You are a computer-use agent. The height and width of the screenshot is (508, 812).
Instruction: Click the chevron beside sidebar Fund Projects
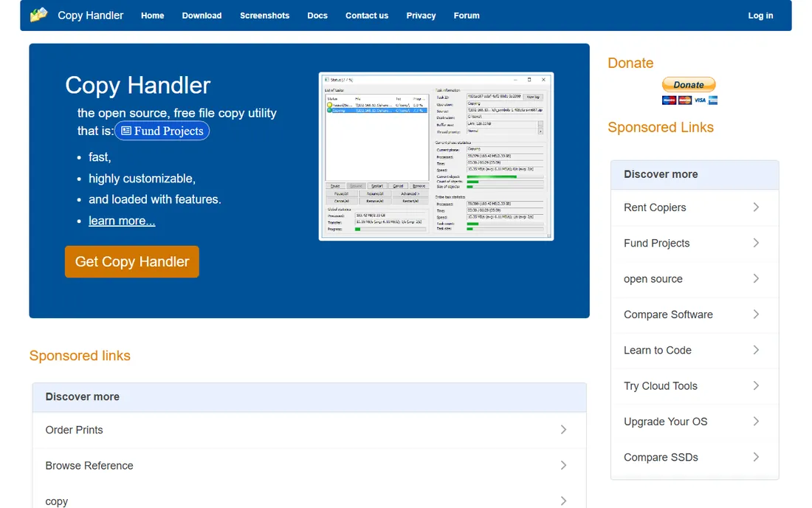756,243
